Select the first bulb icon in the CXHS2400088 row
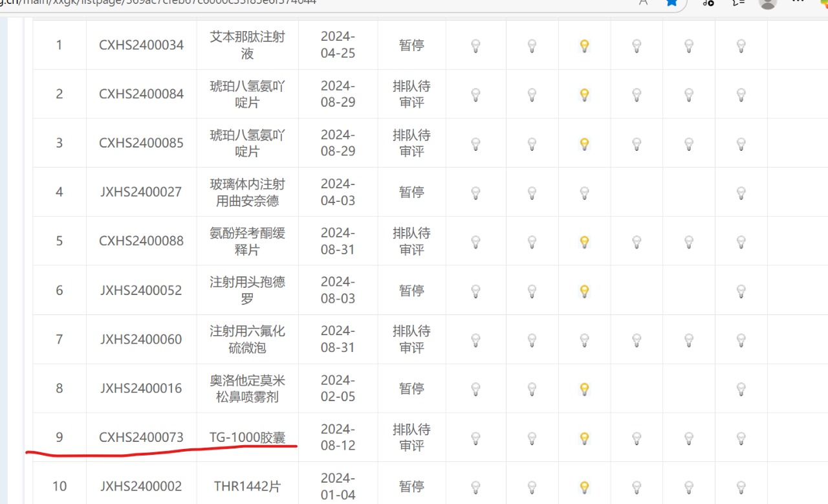Image resolution: width=828 pixels, height=504 pixels. tap(475, 241)
